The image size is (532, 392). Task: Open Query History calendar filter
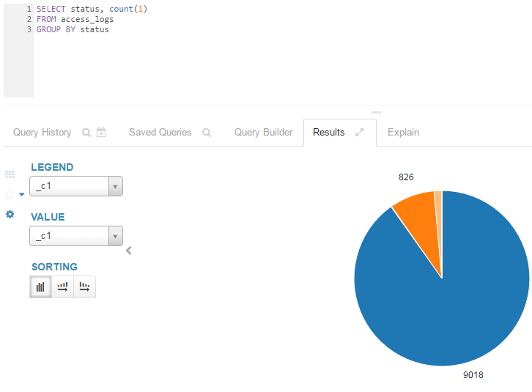pyautogui.click(x=101, y=132)
